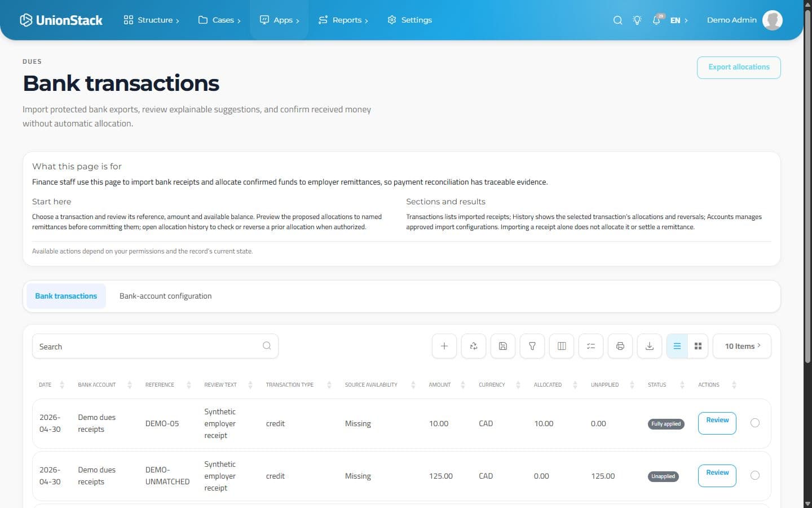812x508 pixels.
Task: Click the magnifier icon inside the Search box
Action: (267, 346)
